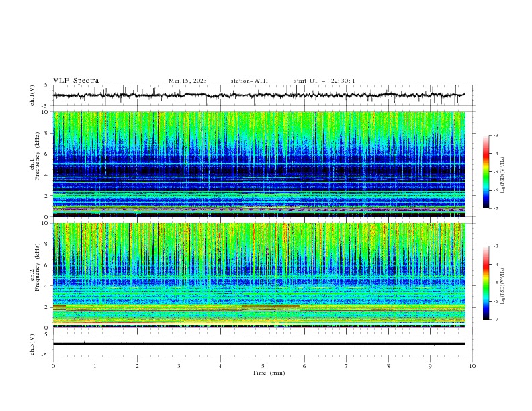This screenshot has width=532, height=411.
Task: Click the '-7' label on ch.2 colorbar
Action: [495, 320]
